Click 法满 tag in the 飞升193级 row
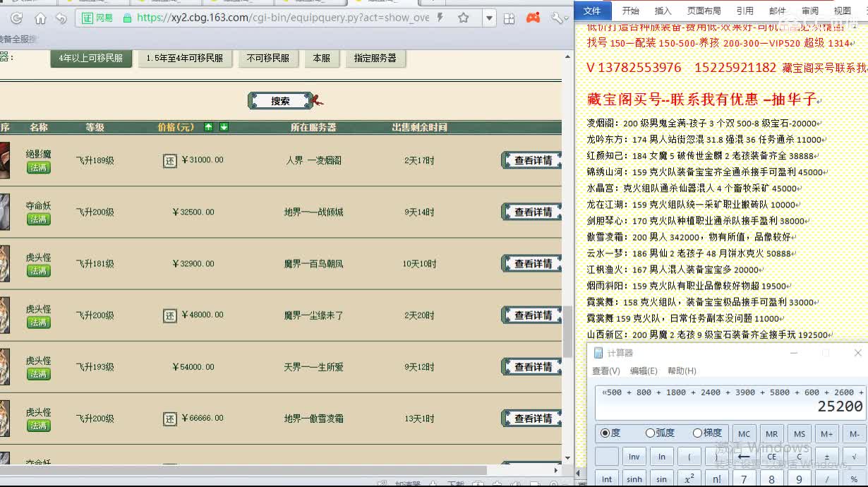The width and height of the screenshot is (868, 487). pyautogui.click(x=39, y=374)
